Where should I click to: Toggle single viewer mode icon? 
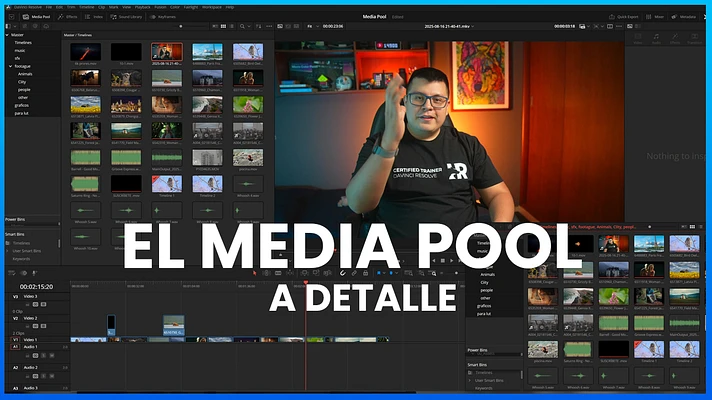click(x=610, y=26)
